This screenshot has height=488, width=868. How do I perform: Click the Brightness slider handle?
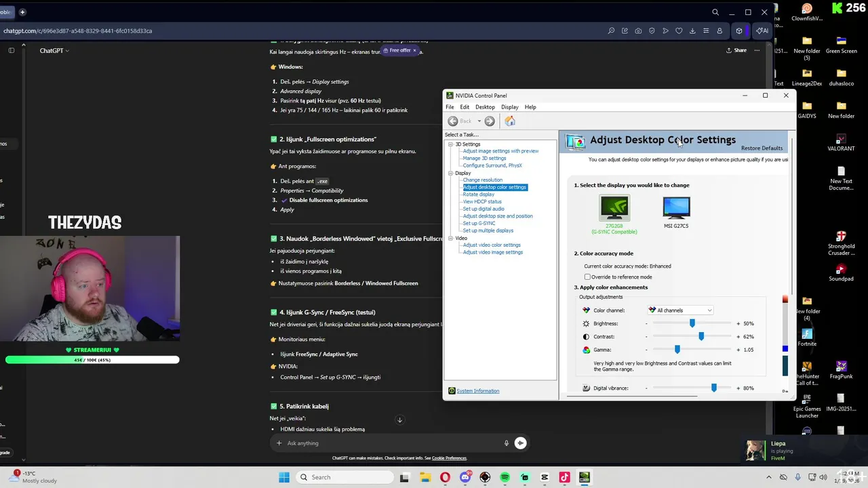[692, 323]
